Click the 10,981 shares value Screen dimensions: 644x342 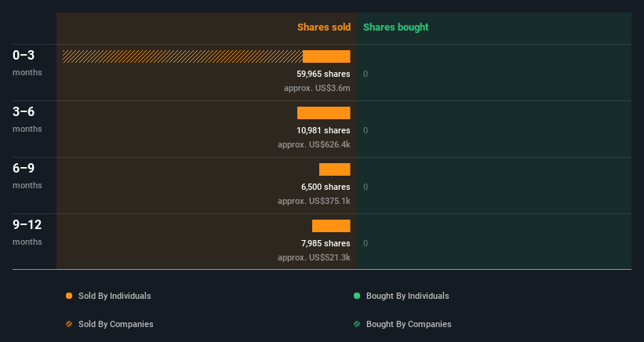point(323,130)
